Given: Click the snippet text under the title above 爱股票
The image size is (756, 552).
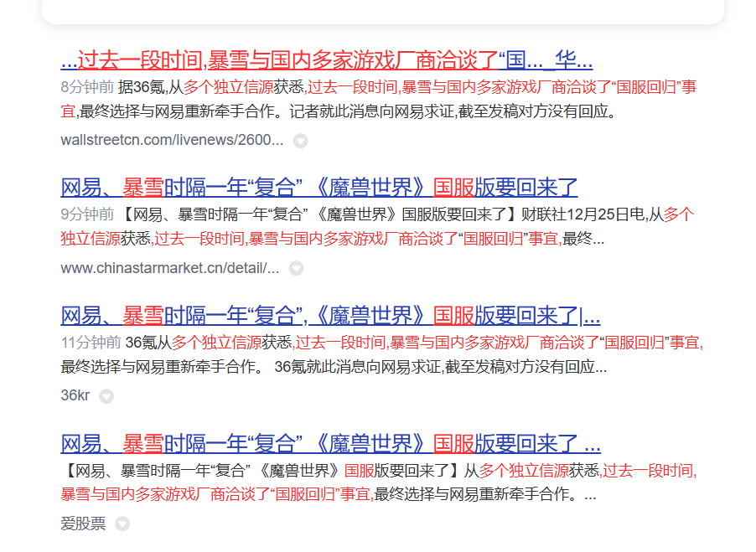Looking at the screenshot, I should (x=379, y=482).
